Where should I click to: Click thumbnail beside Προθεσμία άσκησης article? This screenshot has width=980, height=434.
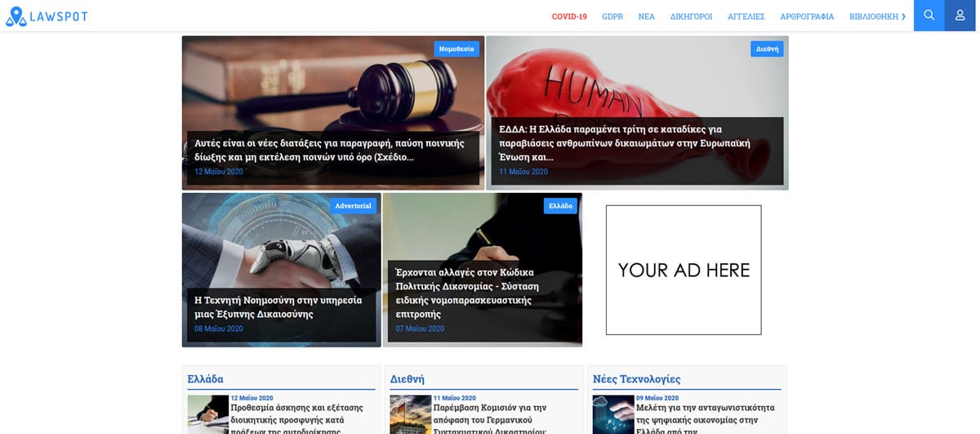pyautogui.click(x=207, y=414)
